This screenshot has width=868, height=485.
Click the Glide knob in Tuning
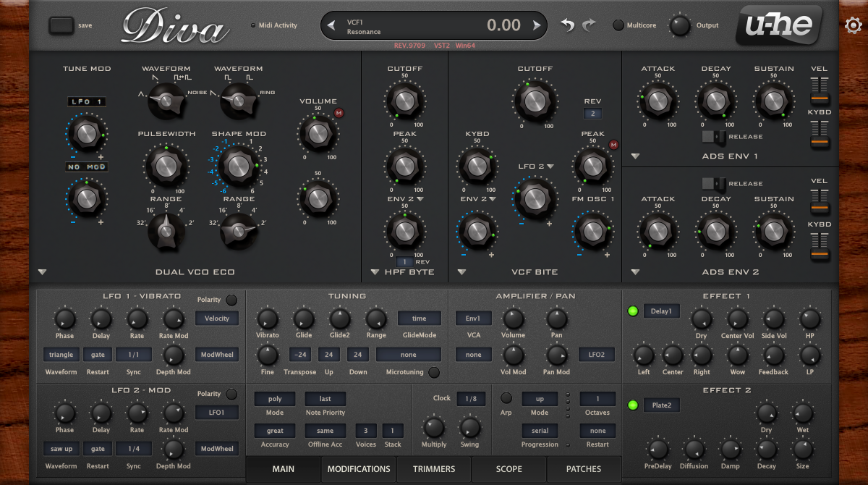303,319
